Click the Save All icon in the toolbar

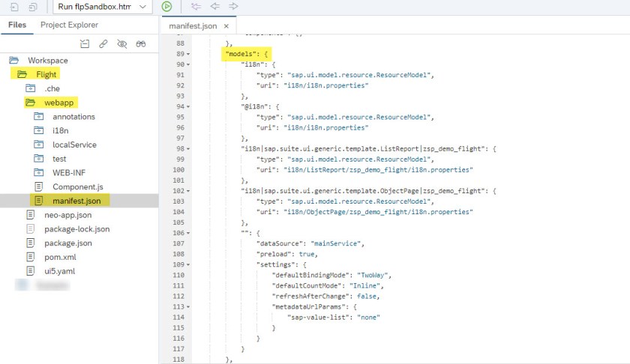pyautogui.click(x=32, y=7)
